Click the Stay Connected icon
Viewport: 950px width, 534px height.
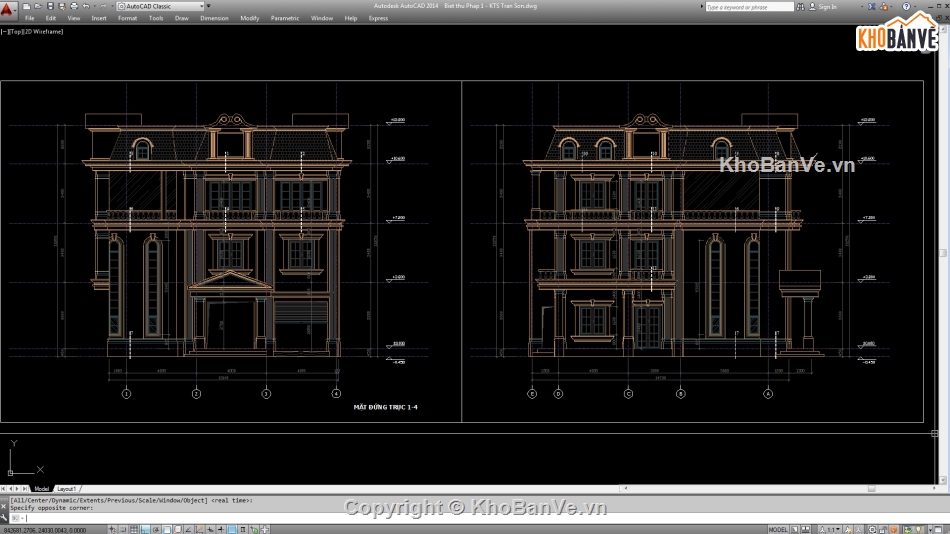point(884,7)
